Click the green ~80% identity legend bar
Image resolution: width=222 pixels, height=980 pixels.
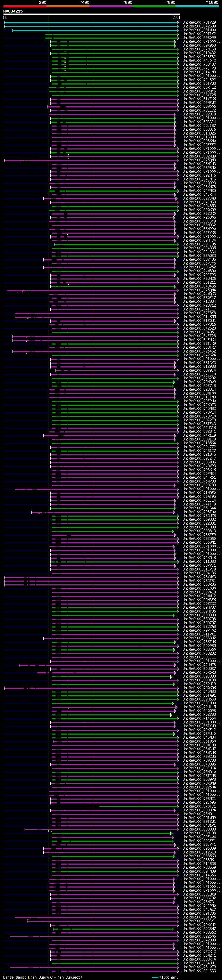click(x=154, y=6)
